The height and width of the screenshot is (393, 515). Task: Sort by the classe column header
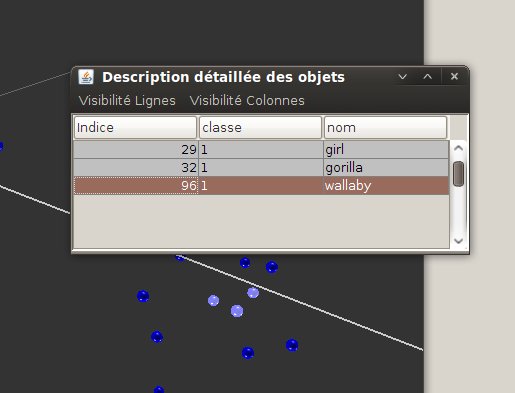coord(260,127)
